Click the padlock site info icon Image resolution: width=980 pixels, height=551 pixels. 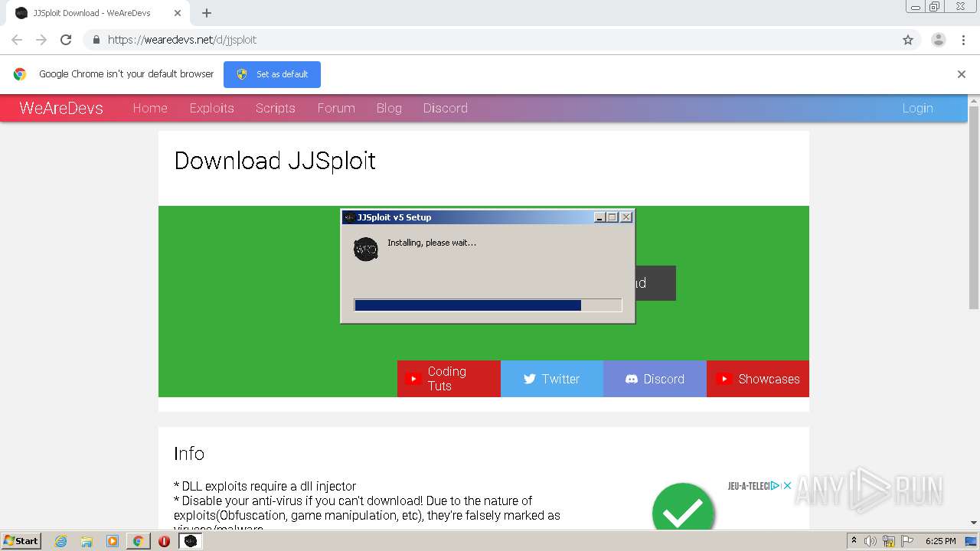[96, 40]
